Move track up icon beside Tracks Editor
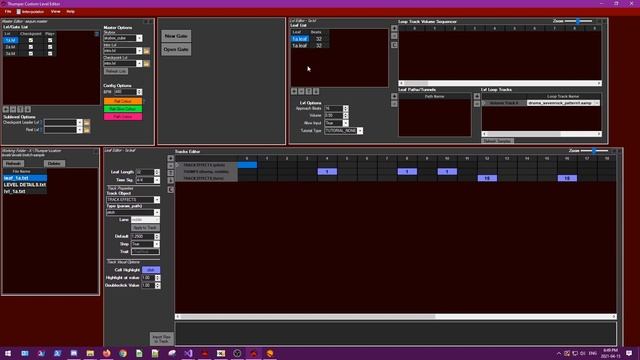Viewport: 640px width, 360px height. tap(171, 173)
